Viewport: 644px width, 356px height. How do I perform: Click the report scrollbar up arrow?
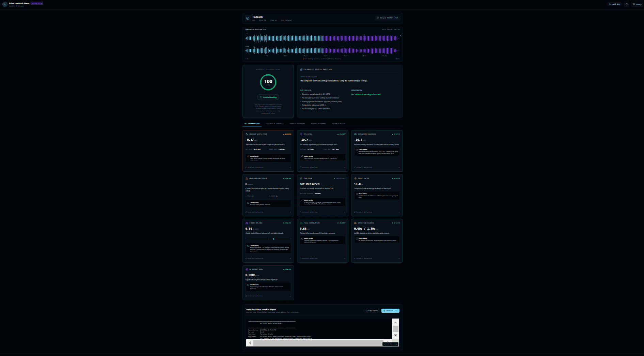coord(395,322)
